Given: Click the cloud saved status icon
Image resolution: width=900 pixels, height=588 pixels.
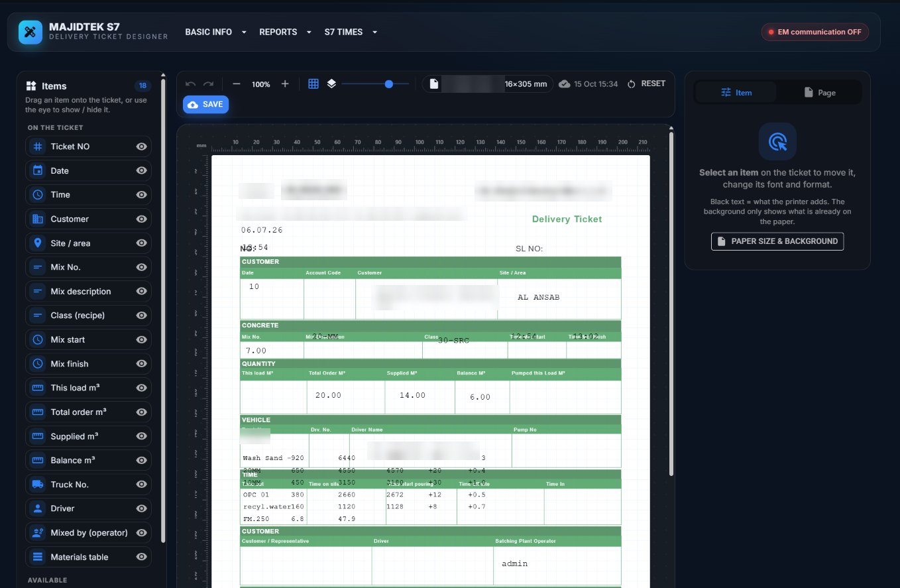Looking at the screenshot, I should coord(565,84).
